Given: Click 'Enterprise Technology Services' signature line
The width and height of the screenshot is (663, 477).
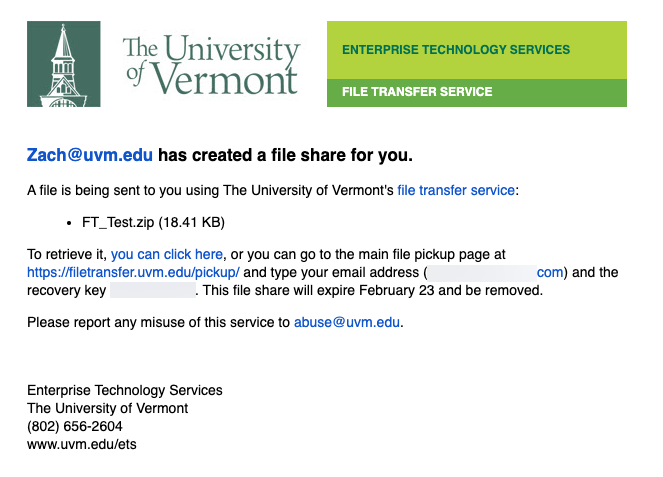Looking at the screenshot, I should (x=125, y=390).
